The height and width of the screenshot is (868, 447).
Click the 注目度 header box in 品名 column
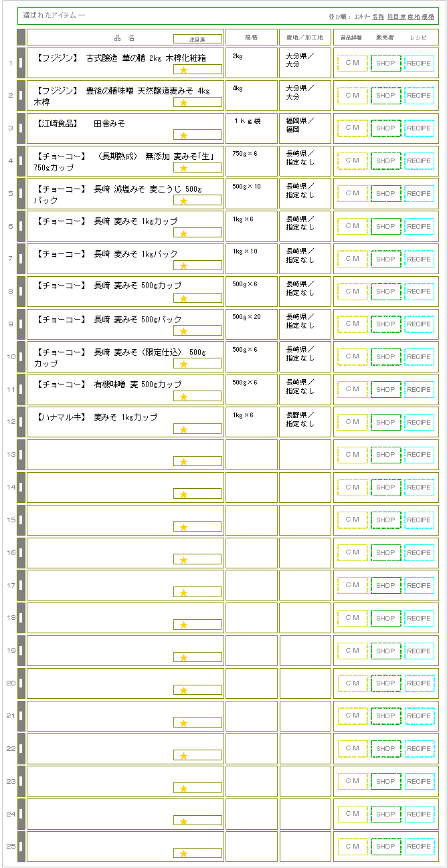[x=197, y=39]
